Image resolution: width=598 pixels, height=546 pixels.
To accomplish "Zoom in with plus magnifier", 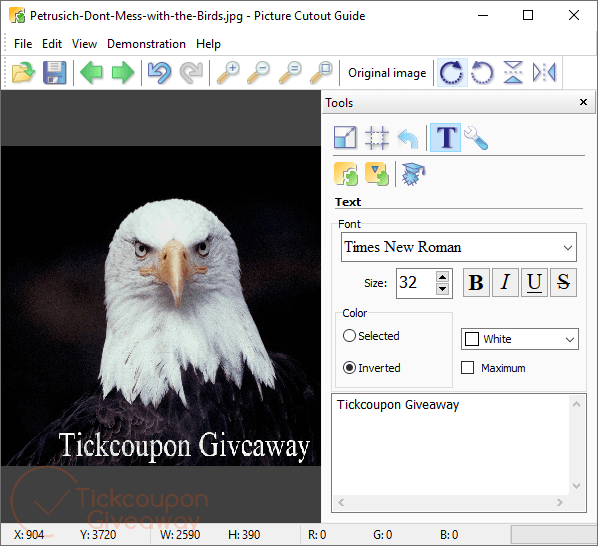I will (x=228, y=72).
